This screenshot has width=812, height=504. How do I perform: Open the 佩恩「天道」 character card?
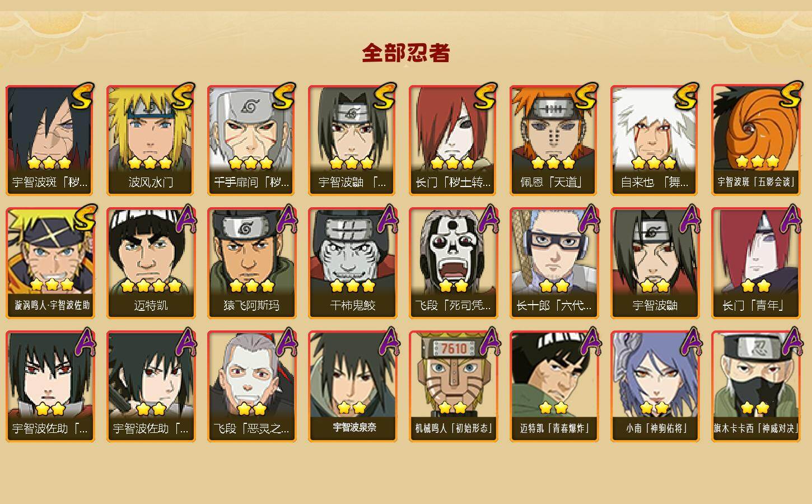tap(554, 140)
